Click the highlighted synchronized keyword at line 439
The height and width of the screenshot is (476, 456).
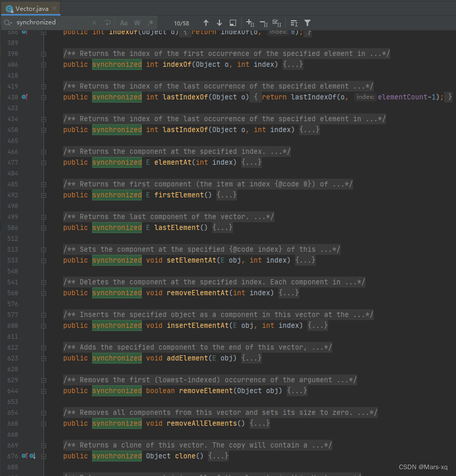117,227
